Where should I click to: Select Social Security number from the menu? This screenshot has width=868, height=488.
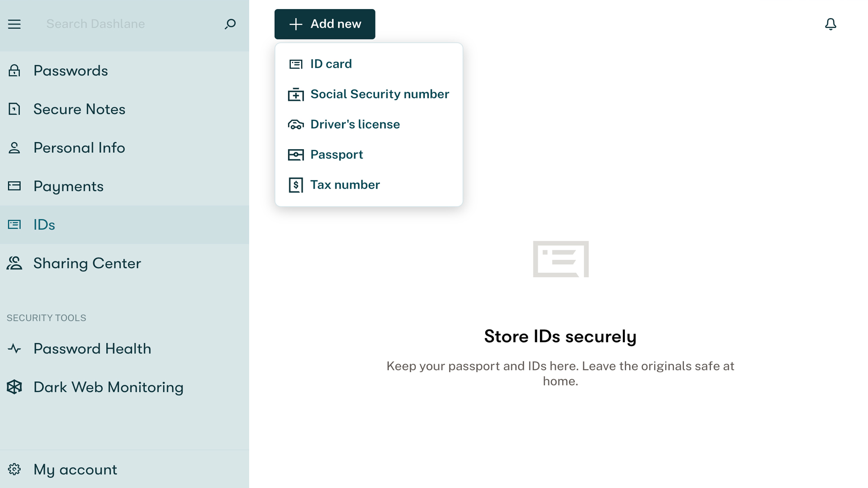pyautogui.click(x=379, y=94)
